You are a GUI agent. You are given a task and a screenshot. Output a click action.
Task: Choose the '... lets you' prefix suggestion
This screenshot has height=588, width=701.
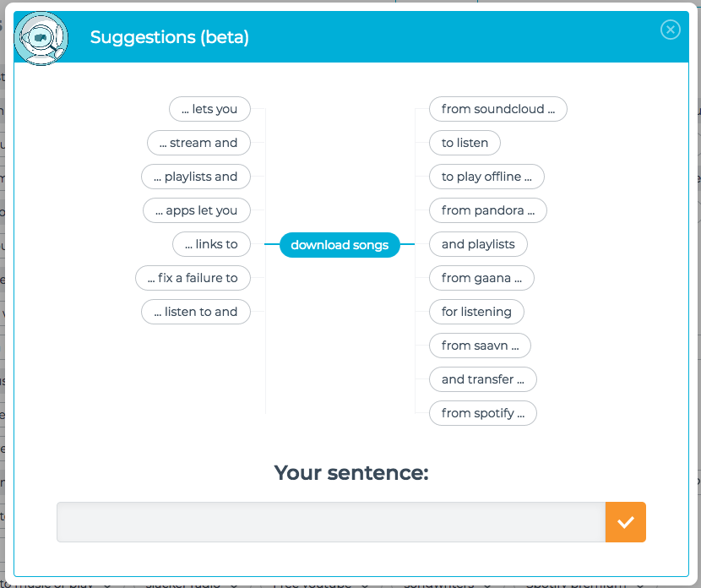coord(209,109)
